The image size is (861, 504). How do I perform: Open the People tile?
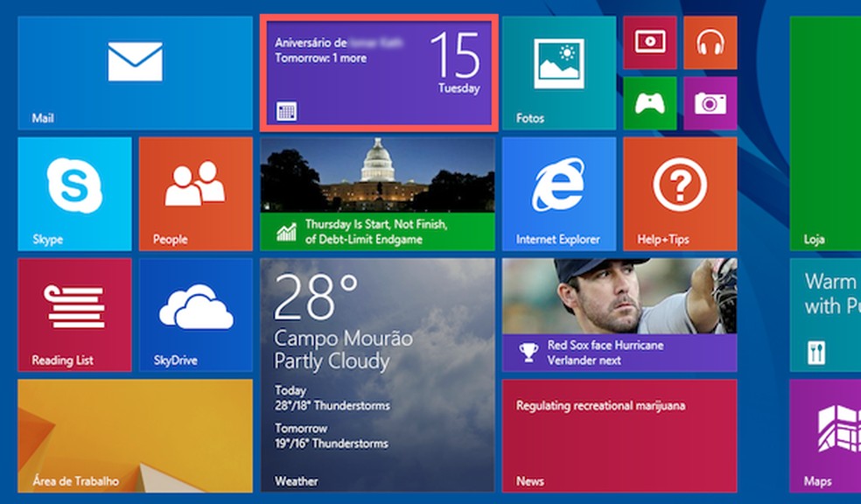click(196, 193)
